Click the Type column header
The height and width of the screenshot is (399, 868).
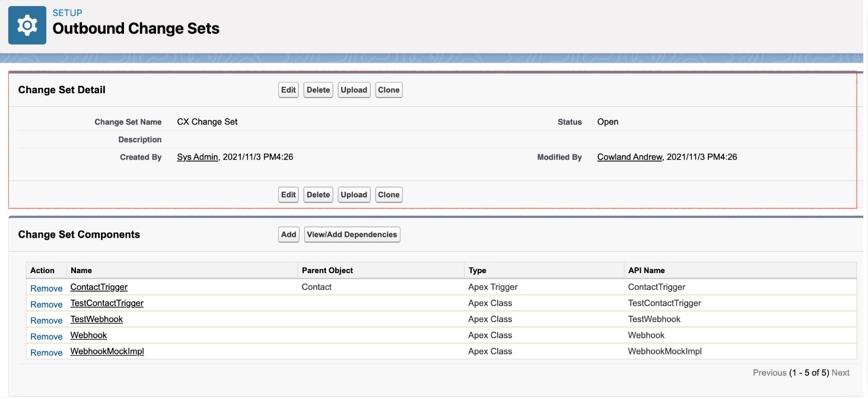(477, 270)
